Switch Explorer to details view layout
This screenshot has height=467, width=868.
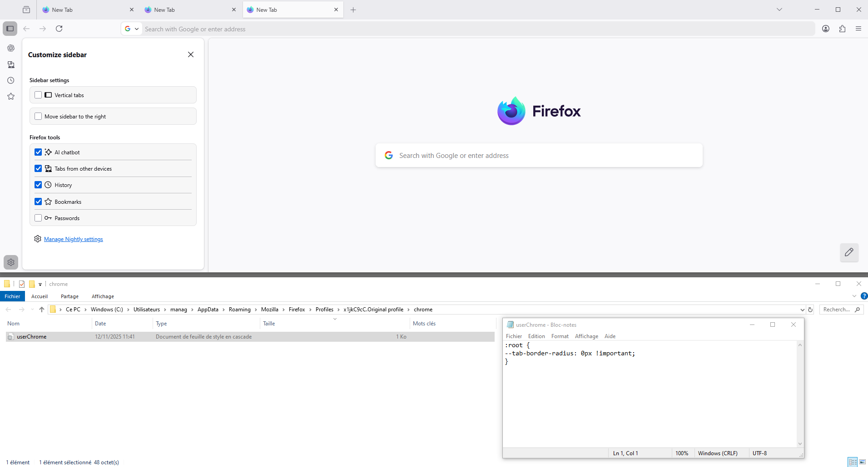853,462
